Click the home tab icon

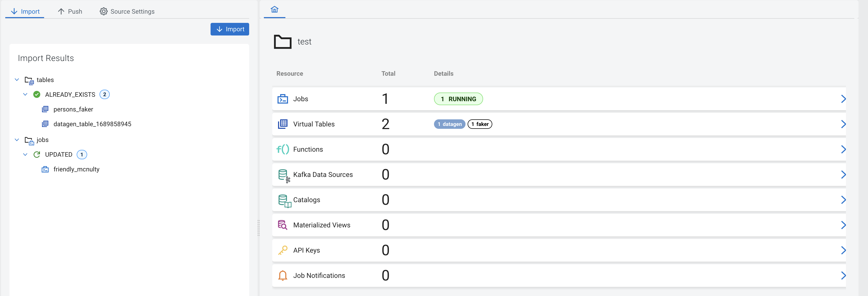tap(274, 9)
